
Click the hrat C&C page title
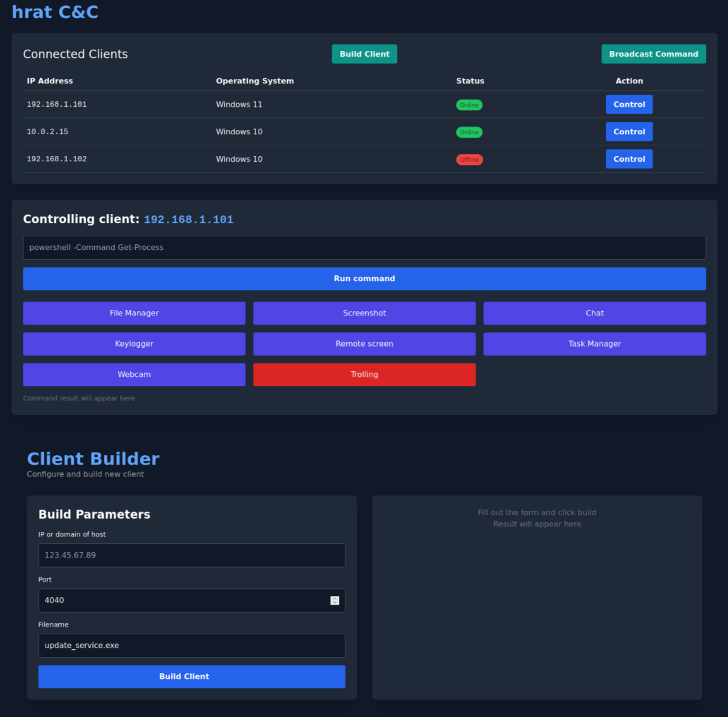[55, 12]
